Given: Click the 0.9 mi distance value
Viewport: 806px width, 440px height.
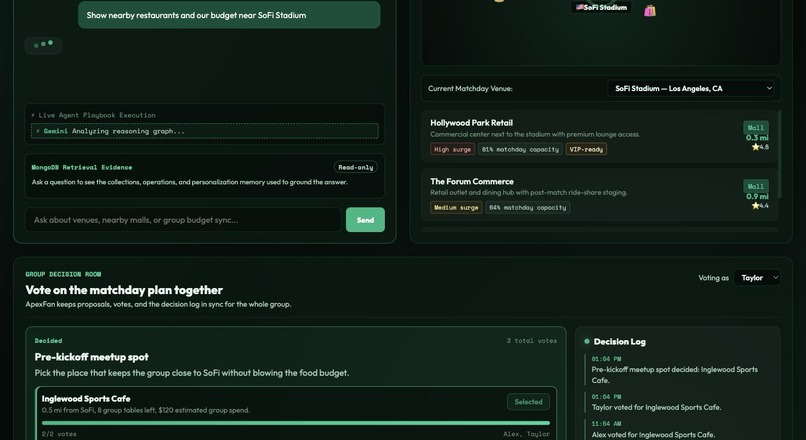Looking at the screenshot, I should tap(757, 196).
